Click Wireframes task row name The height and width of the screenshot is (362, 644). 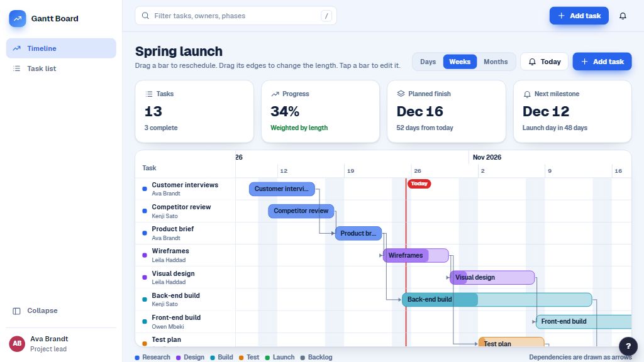pyautogui.click(x=170, y=251)
